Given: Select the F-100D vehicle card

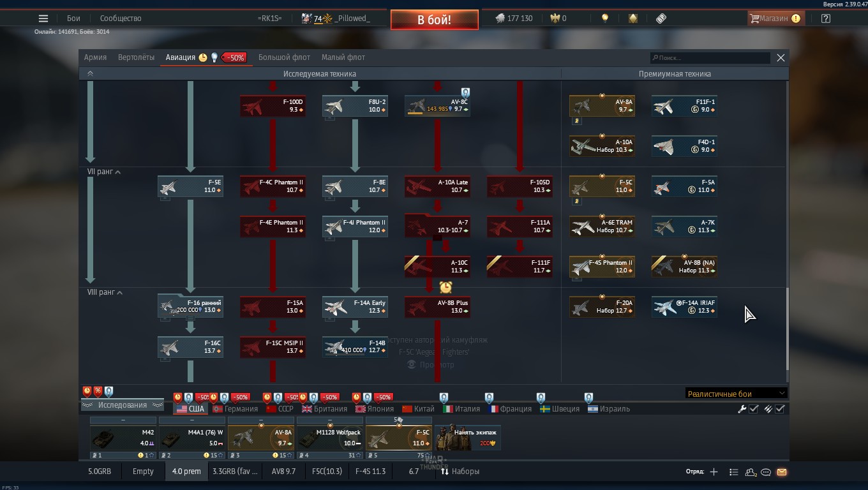Looking at the screenshot, I should tap(273, 106).
